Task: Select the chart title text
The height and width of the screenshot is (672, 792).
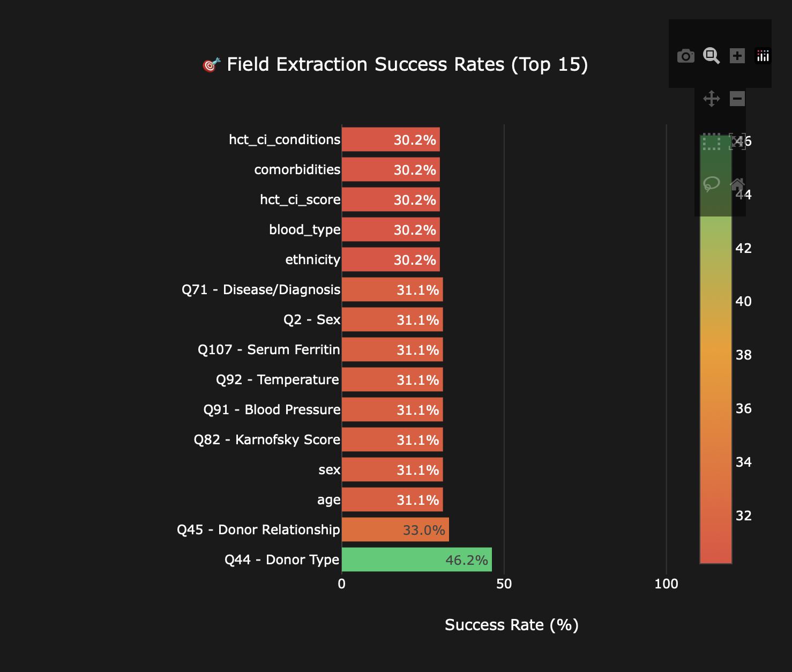Action: point(397,64)
